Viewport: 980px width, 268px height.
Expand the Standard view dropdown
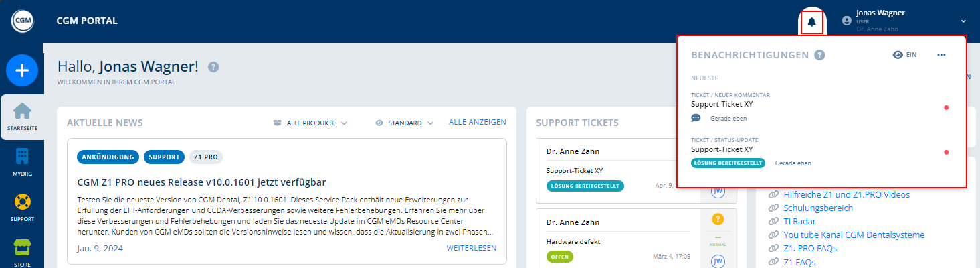(x=404, y=123)
